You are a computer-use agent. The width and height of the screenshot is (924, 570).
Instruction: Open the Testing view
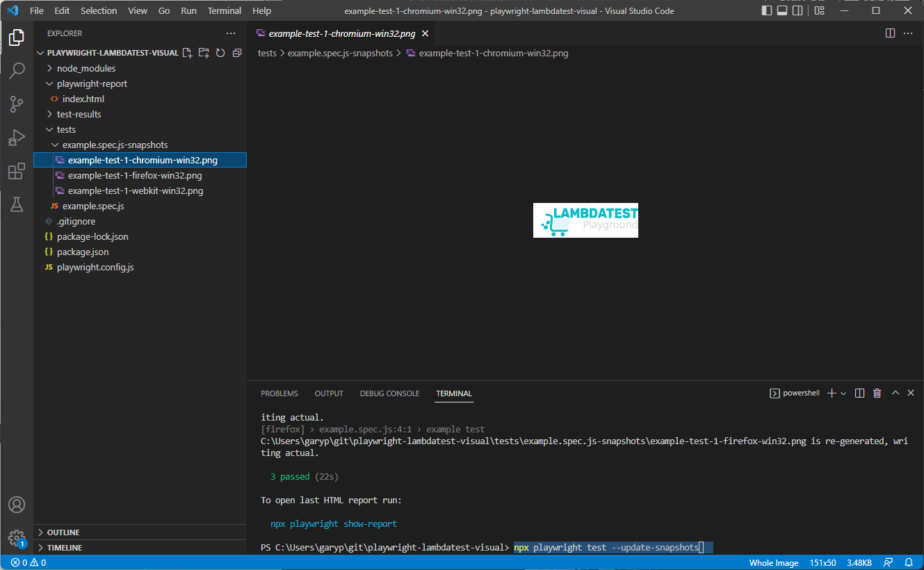pos(17,204)
